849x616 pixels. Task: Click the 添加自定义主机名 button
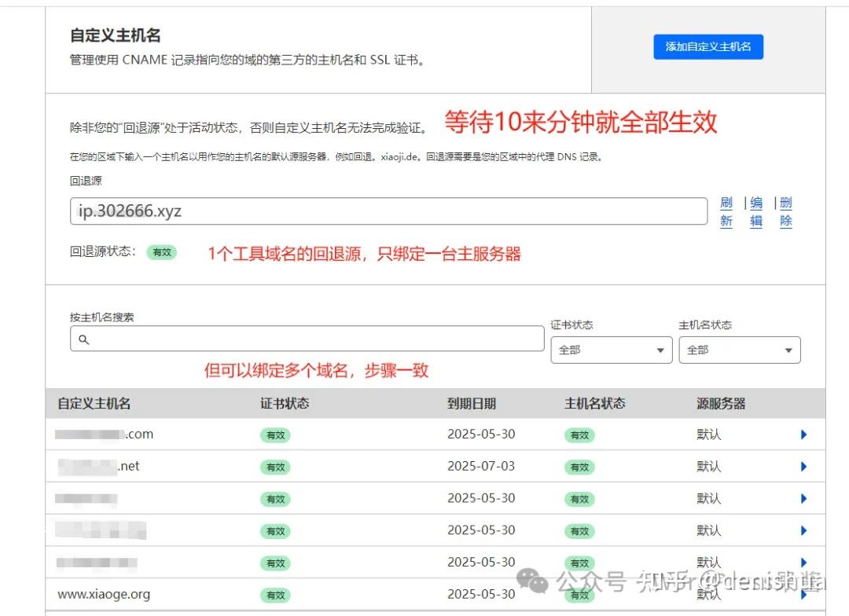tap(708, 47)
